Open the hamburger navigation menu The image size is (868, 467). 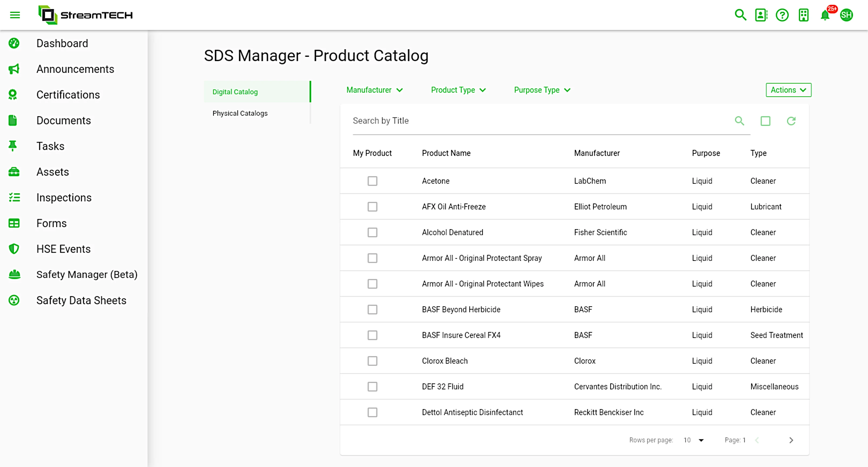pyautogui.click(x=15, y=15)
